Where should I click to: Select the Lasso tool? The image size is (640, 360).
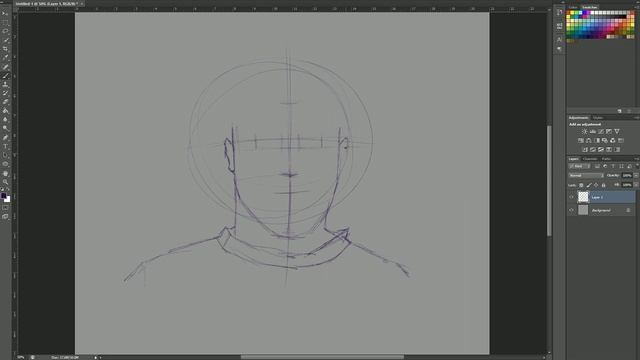click(5, 31)
